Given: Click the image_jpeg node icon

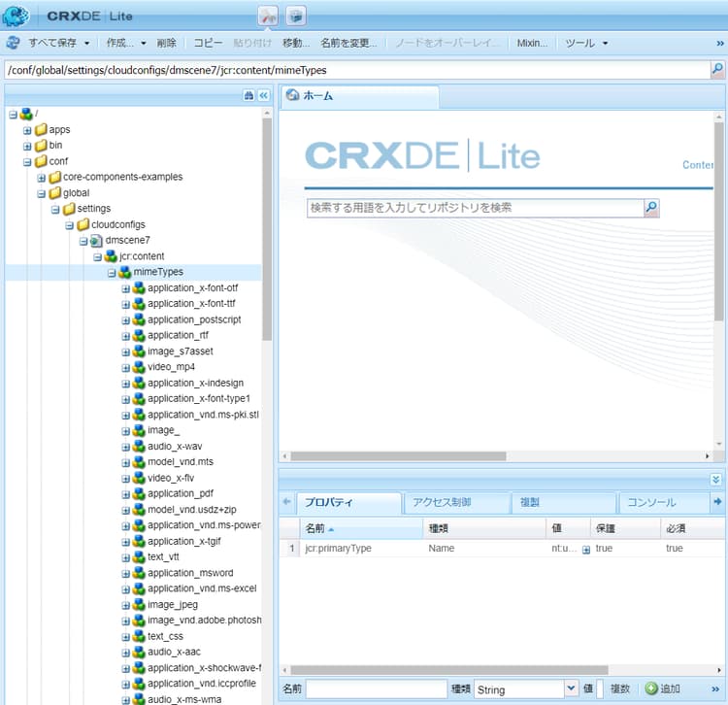Looking at the screenshot, I should point(139,605).
